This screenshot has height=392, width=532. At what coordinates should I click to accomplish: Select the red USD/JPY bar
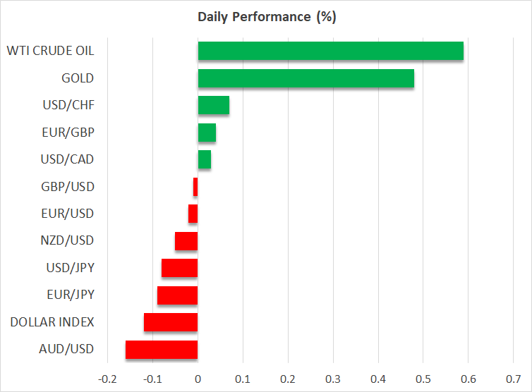point(179,269)
